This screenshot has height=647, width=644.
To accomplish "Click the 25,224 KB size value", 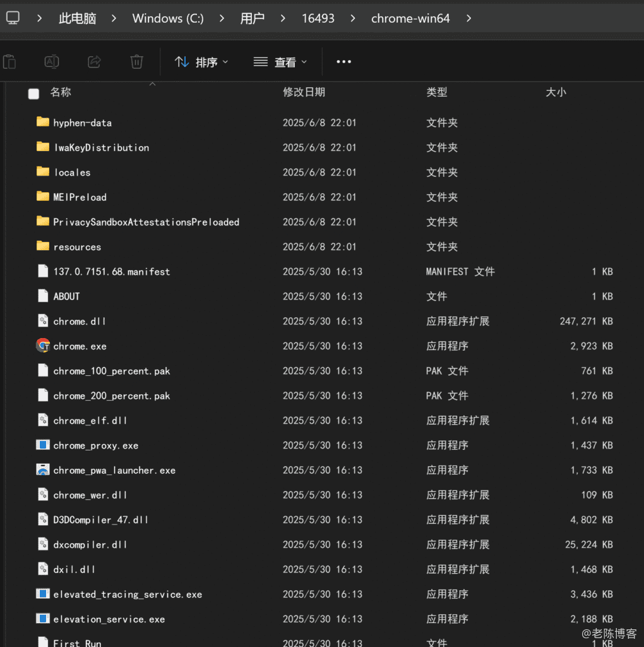I will pos(588,545).
